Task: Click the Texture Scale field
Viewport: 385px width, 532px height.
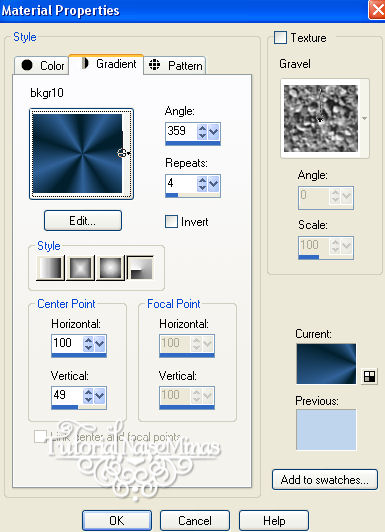Action: [326, 247]
